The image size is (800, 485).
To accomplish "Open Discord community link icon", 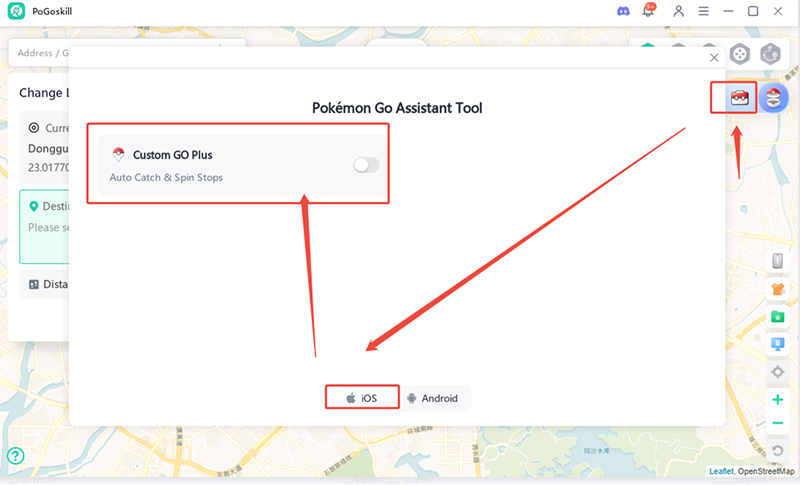I will tap(623, 11).
